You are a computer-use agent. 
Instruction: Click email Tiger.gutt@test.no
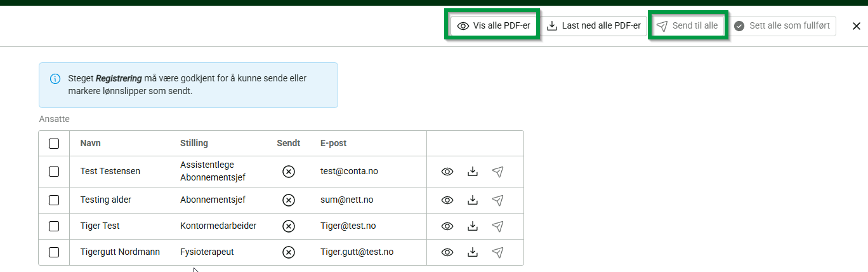click(357, 252)
